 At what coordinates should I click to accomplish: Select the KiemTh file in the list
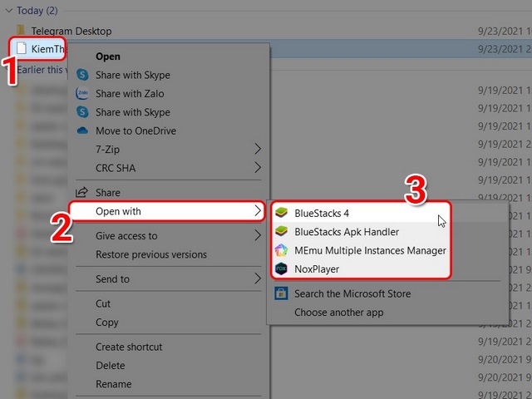pyautogui.click(x=46, y=50)
